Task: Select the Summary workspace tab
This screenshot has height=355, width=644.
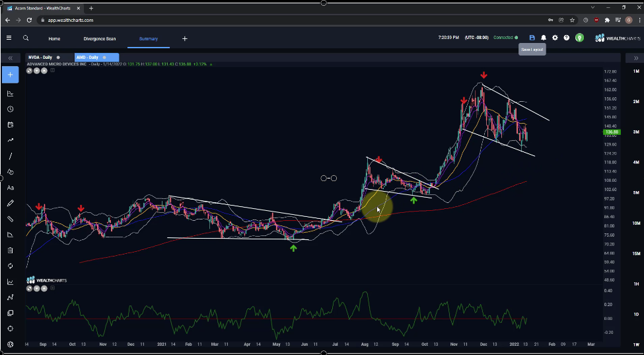Action: click(x=148, y=38)
